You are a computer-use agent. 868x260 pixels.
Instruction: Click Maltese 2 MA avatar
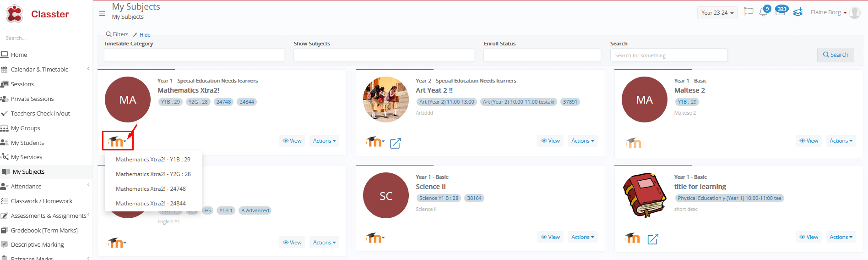pos(645,100)
